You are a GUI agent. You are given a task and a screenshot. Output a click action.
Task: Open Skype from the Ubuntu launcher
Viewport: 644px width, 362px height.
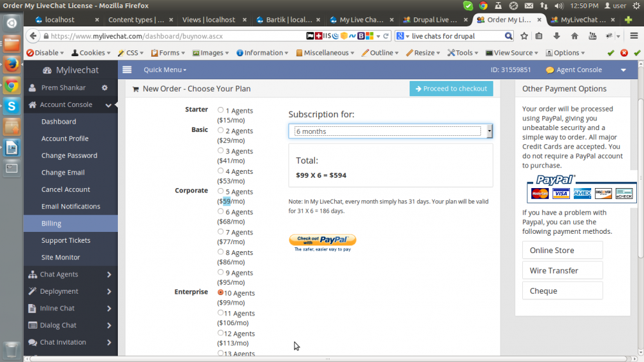click(12, 106)
